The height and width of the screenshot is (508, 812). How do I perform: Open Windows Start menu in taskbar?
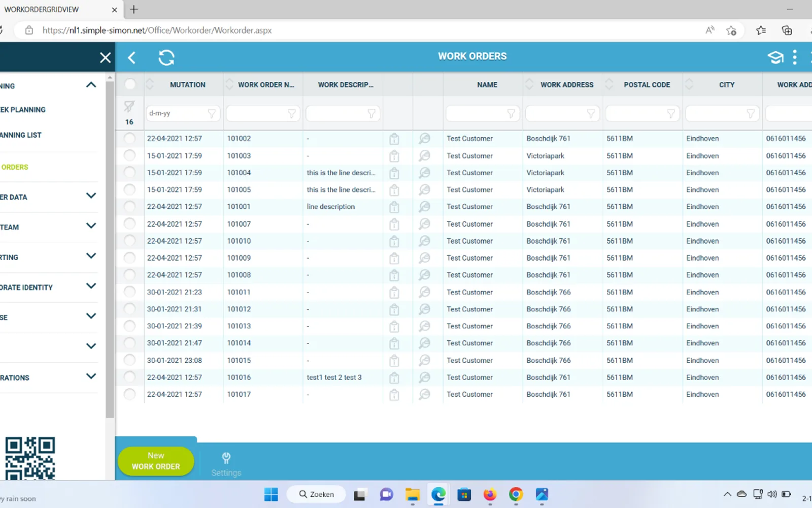pos(271,494)
